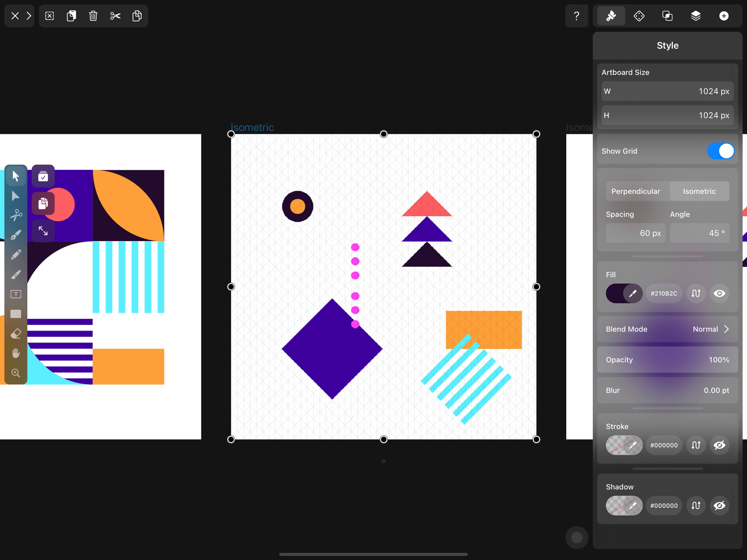Edit Fill hex value #210B2C

pyautogui.click(x=664, y=293)
